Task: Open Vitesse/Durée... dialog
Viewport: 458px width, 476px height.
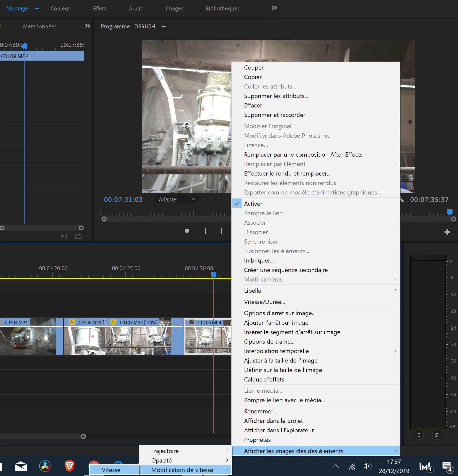Action: pos(316,302)
